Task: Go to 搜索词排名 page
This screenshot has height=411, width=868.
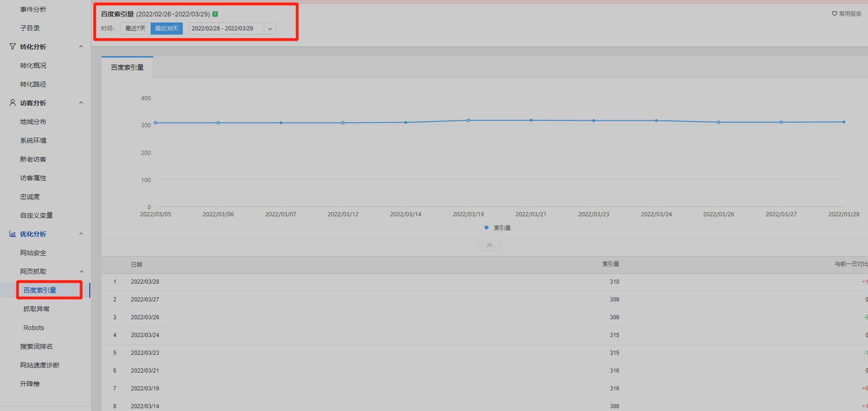Action: [x=36, y=346]
